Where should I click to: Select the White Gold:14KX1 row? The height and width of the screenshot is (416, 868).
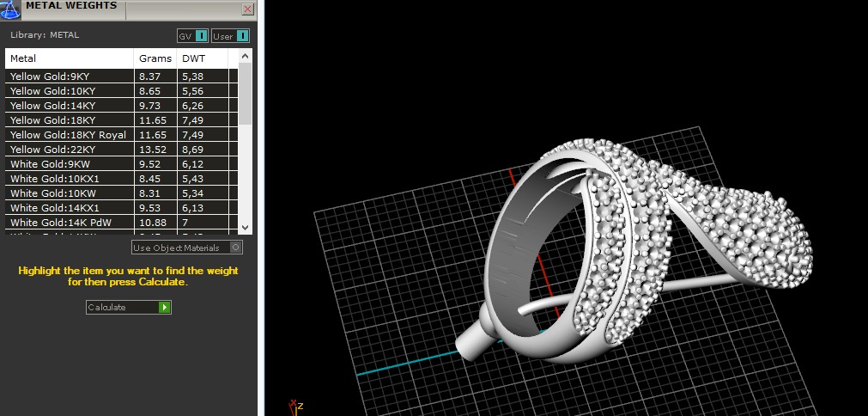122,208
